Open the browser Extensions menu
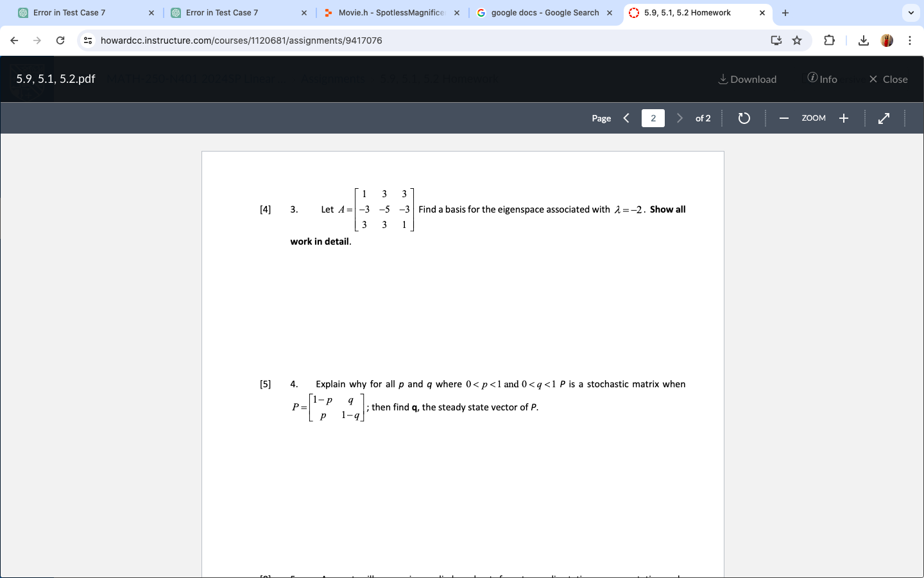924x578 pixels. coord(829,40)
